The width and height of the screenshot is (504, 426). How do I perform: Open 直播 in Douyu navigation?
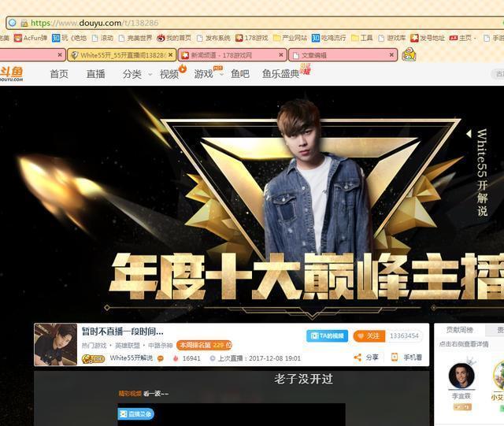click(x=96, y=74)
